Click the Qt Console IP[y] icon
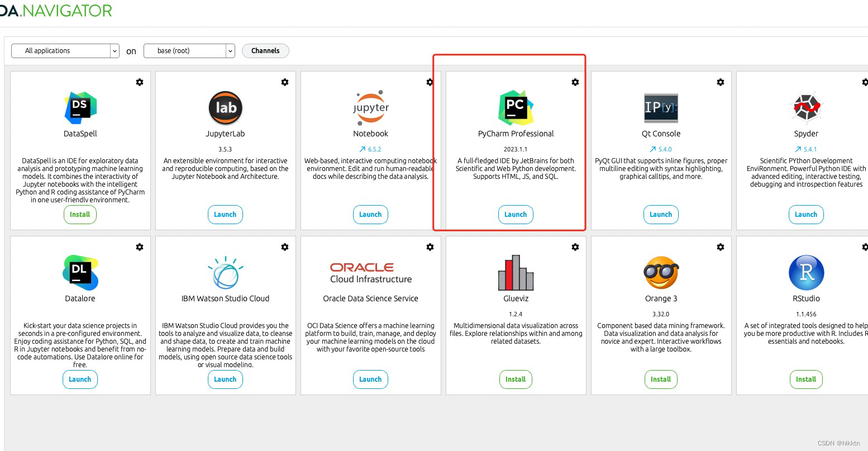 click(x=661, y=108)
